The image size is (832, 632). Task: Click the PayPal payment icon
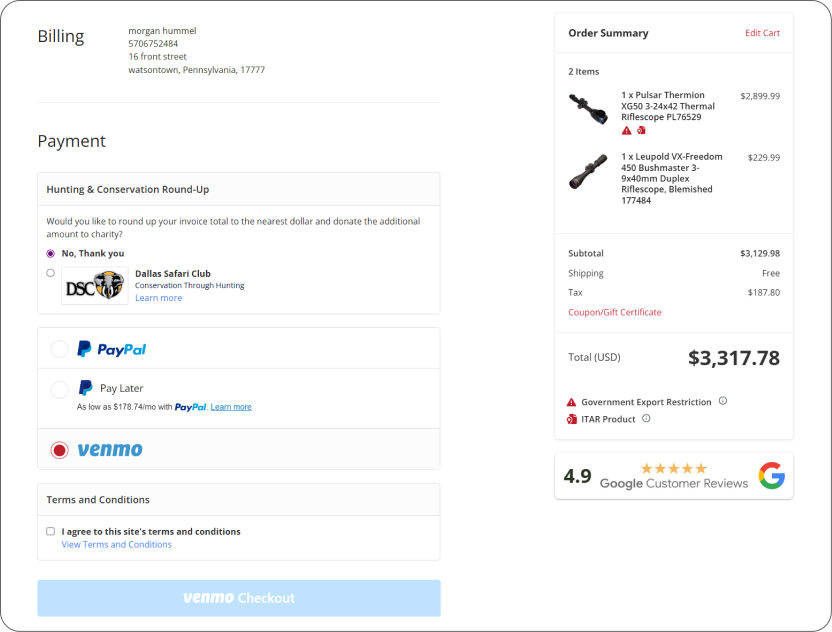(111, 348)
